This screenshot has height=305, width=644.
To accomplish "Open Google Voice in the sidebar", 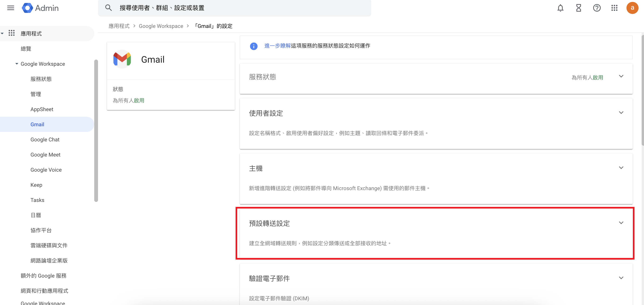I will [x=46, y=170].
